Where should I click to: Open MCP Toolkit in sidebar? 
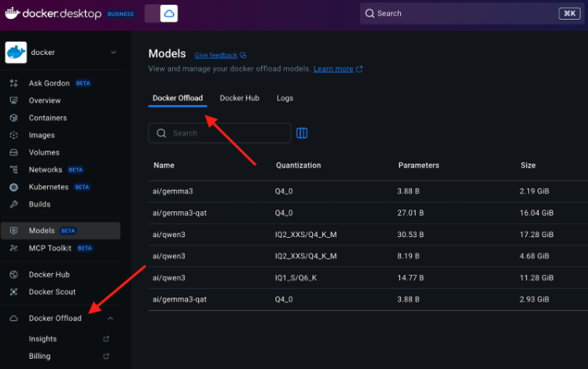[50, 248]
